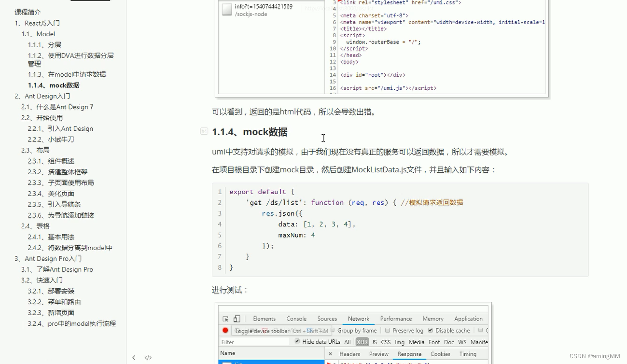Switch to the Headers tab
Screen dimensions: 627x364
click(x=350, y=354)
